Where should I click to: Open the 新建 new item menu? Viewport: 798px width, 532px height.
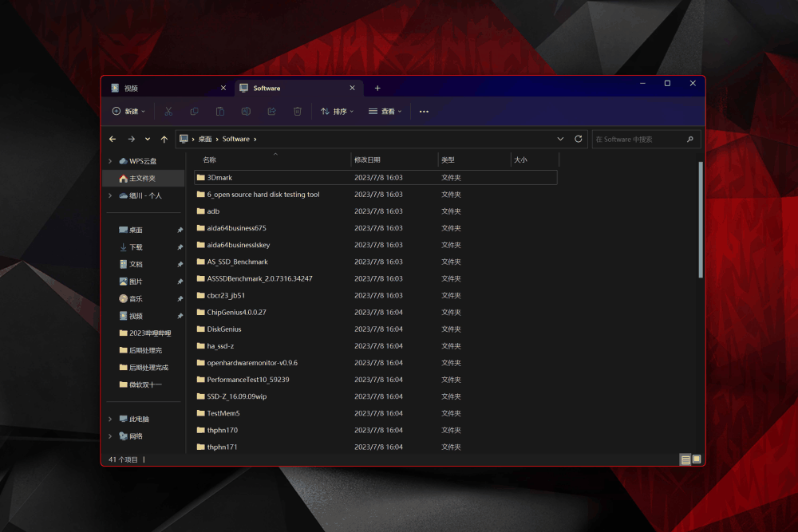128,112
